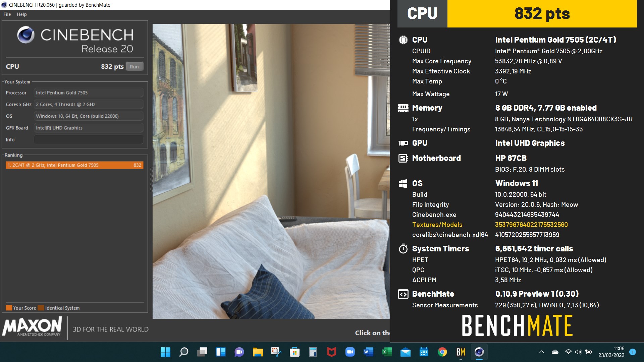Open taskbar Search

tap(184, 352)
